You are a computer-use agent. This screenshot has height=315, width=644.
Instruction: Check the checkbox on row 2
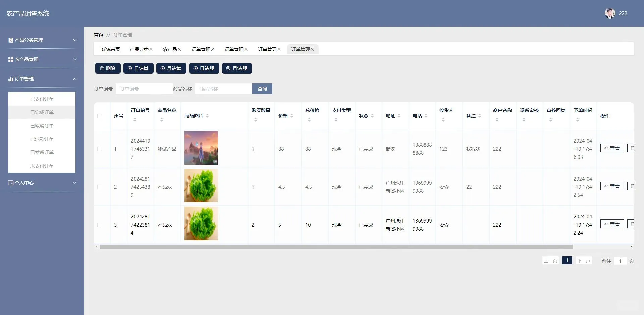click(100, 187)
